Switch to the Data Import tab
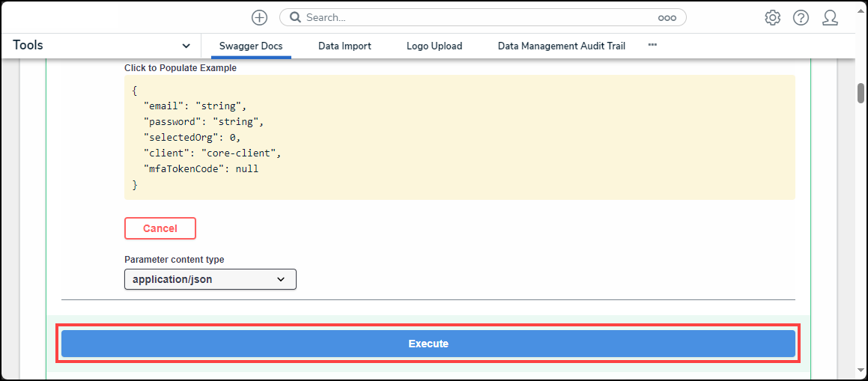Image resolution: width=868 pixels, height=381 pixels. pyautogui.click(x=345, y=46)
